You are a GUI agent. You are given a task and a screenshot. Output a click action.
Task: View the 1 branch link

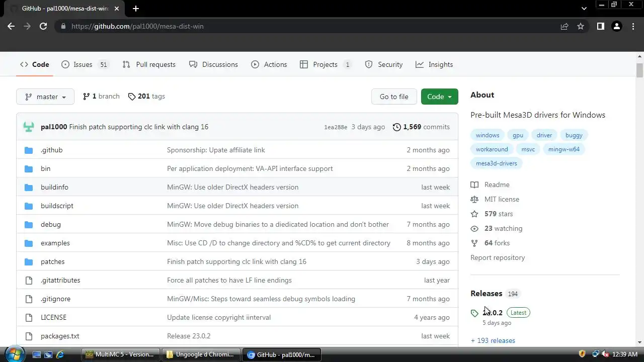click(101, 96)
